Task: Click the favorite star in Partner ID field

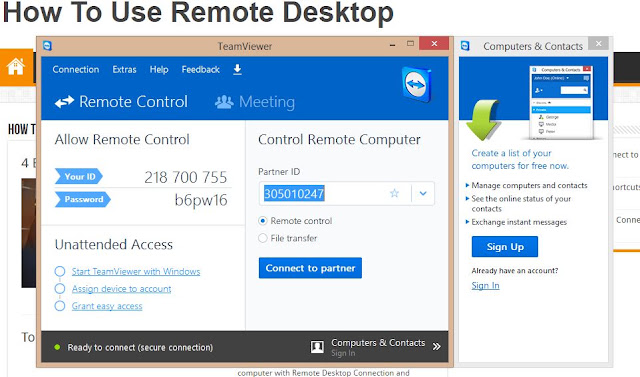Action: (394, 193)
